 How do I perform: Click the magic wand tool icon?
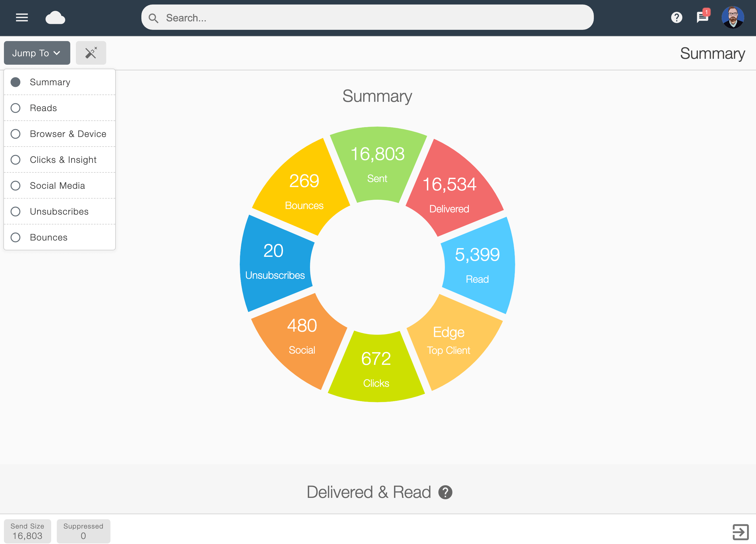(x=90, y=52)
